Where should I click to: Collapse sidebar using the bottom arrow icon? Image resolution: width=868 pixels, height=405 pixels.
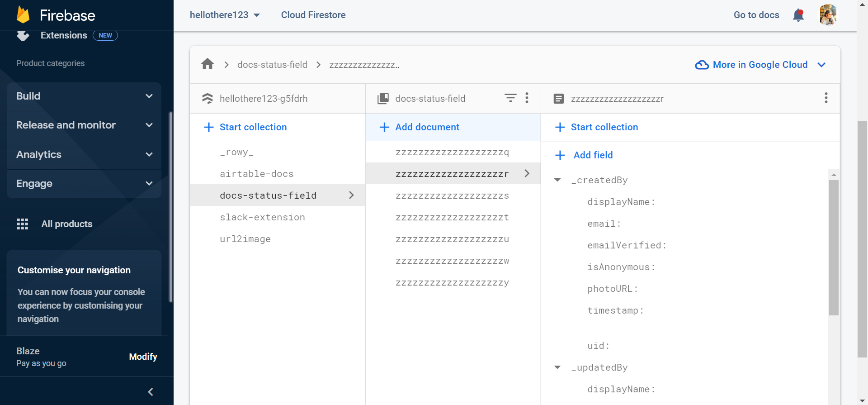point(151,392)
